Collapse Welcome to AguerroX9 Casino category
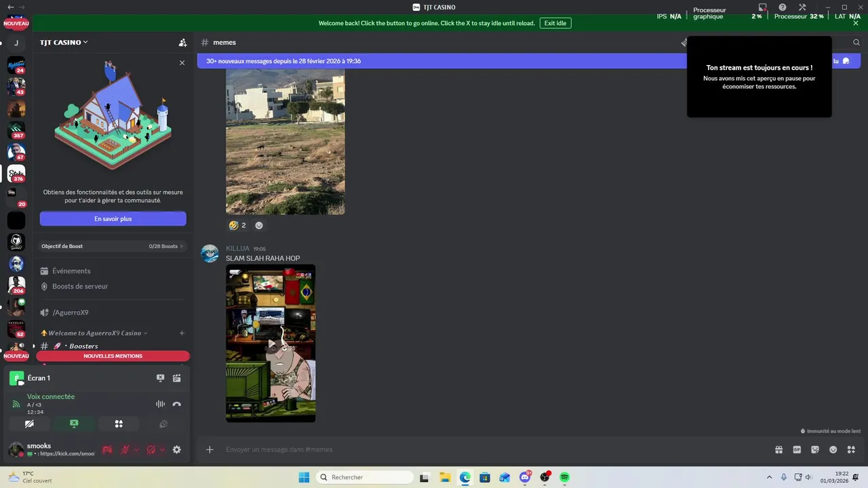The width and height of the screenshot is (868, 488). point(94,333)
